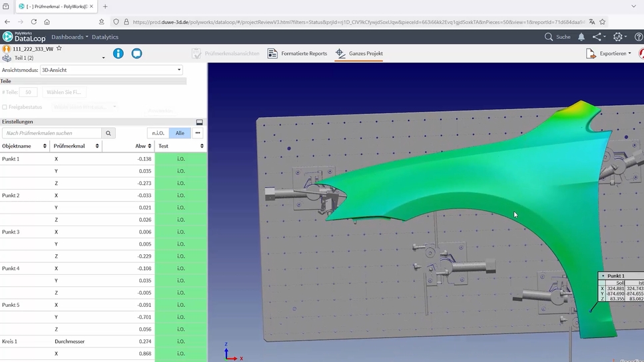Switch to Formatierte Reports tab
The height and width of the screenshot is (362, 644).
(x=297, y=53)
